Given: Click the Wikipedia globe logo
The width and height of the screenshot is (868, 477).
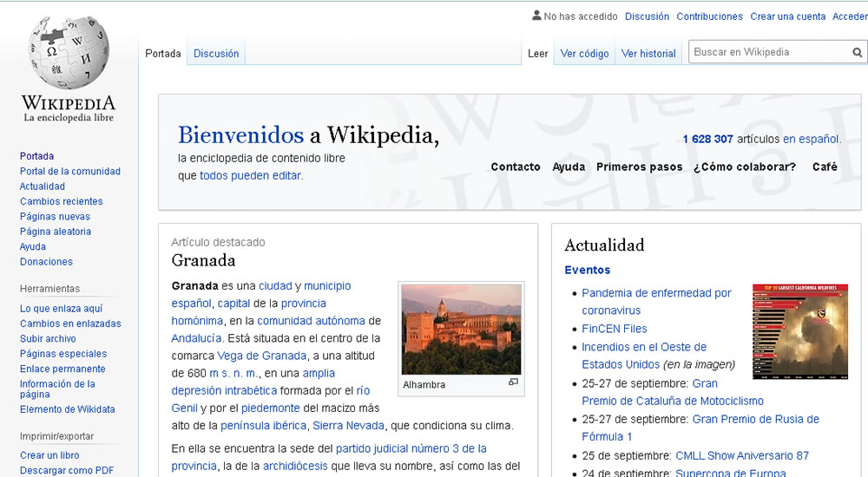Looking at the screenshot, I should pyautogui.click(x=69, y=53).
